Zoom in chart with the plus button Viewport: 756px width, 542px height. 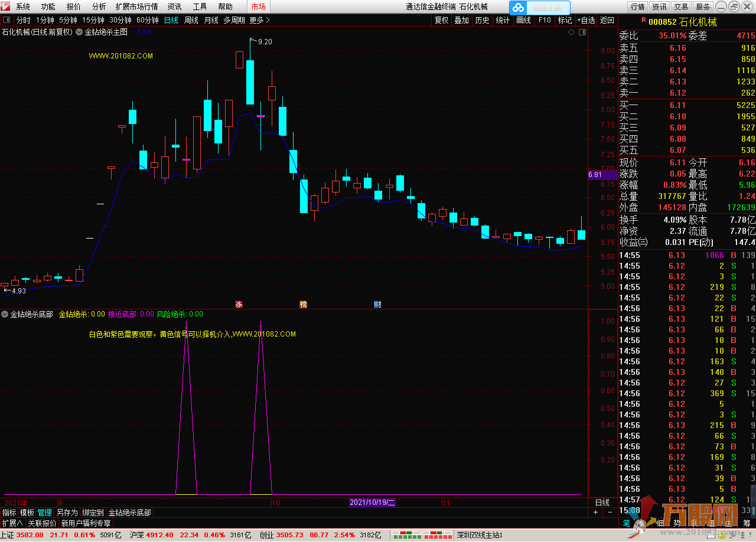[596, 512]
